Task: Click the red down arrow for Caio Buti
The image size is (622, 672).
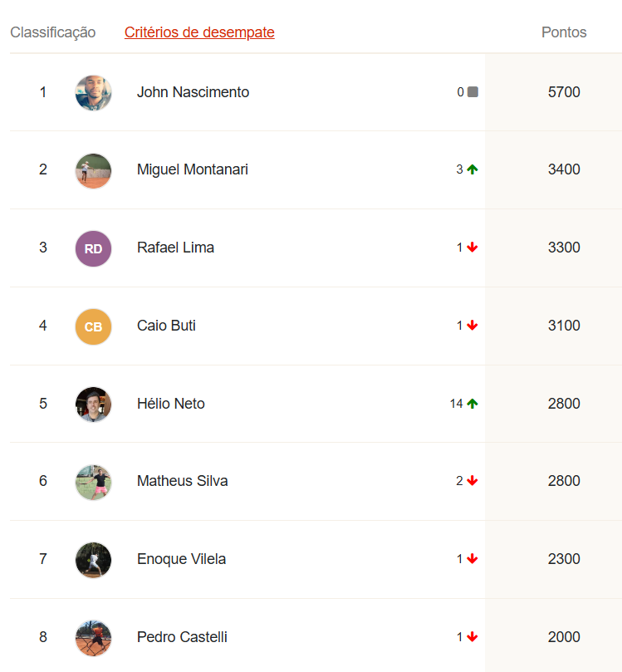Action: point(473,326)
